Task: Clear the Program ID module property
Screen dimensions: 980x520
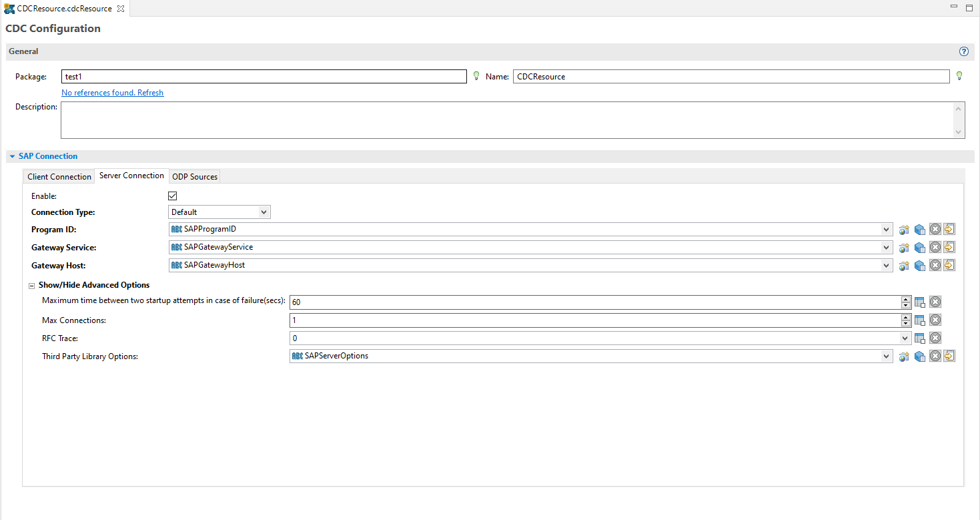Action: pyautogui.click(x=935, y=230)
